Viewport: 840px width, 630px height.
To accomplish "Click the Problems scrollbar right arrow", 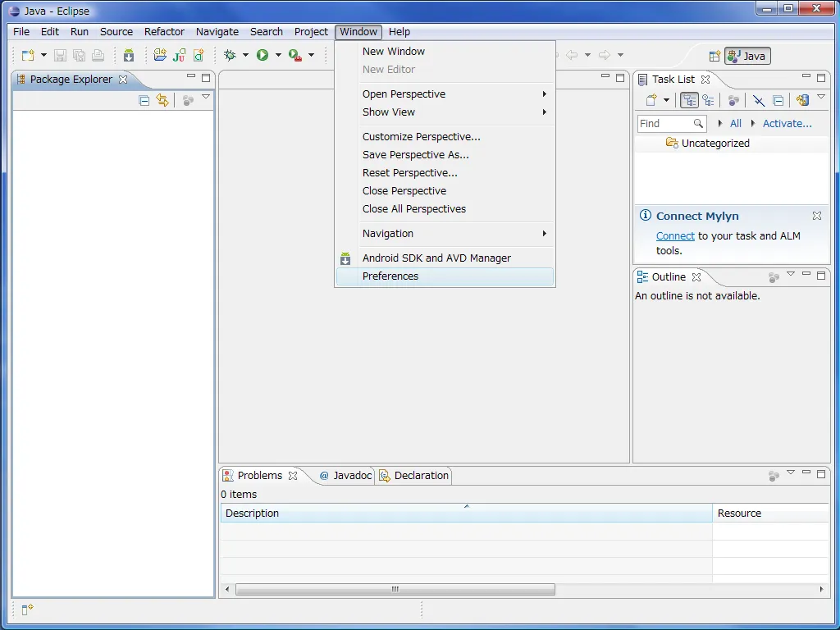I will point(822,589).
